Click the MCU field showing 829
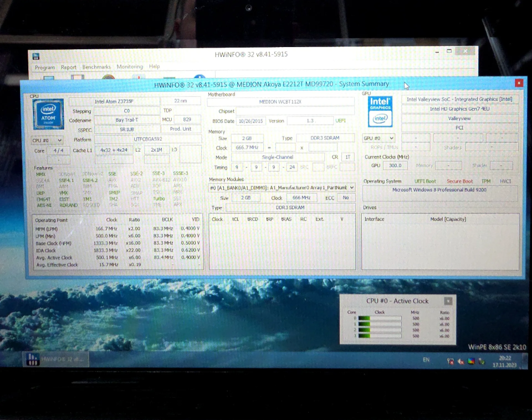The width and height of the screenshot is (532, 420). coord(187,120)
